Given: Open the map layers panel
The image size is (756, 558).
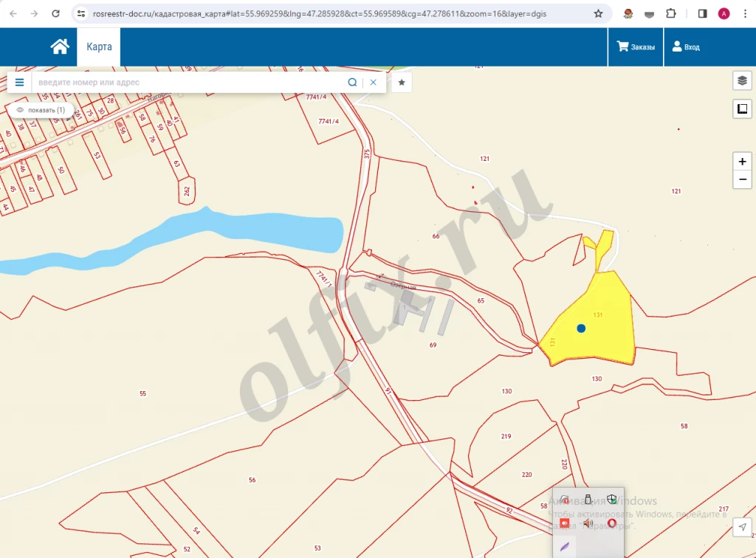Looking at the screenshot, I should coord(742,80).
